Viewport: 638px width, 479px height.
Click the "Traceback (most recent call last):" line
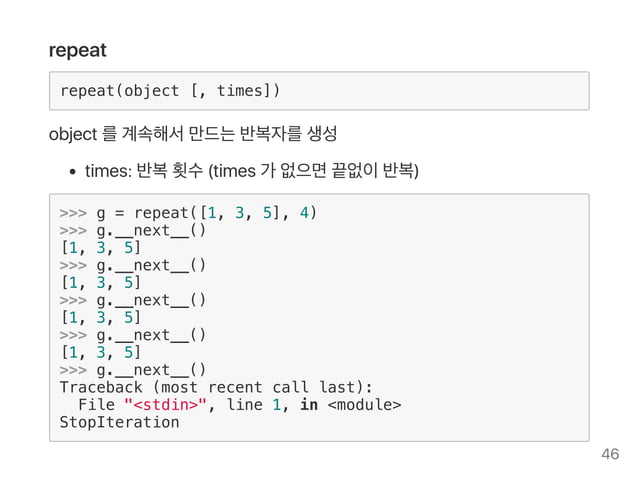(215, 387)
